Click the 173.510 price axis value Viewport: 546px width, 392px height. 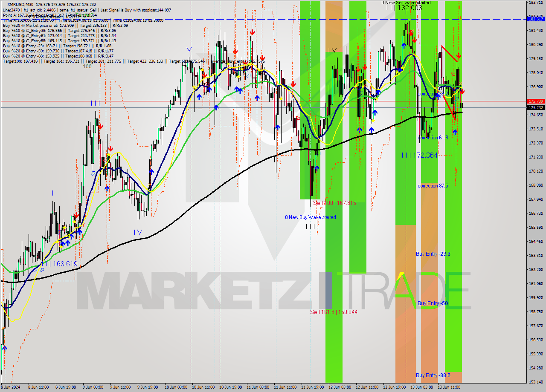tap(536, 129)
